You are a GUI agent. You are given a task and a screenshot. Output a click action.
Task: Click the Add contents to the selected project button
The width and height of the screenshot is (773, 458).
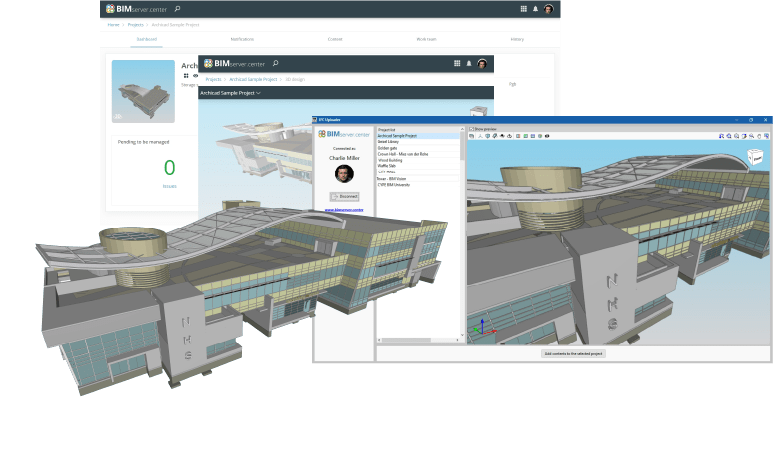click(573, 353)
